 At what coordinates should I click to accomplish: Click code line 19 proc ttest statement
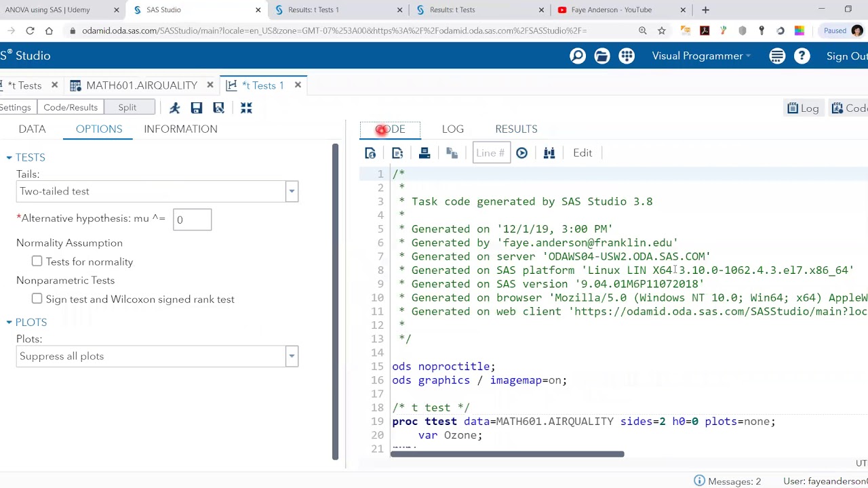pyautogui.click(x=583, y=422)
